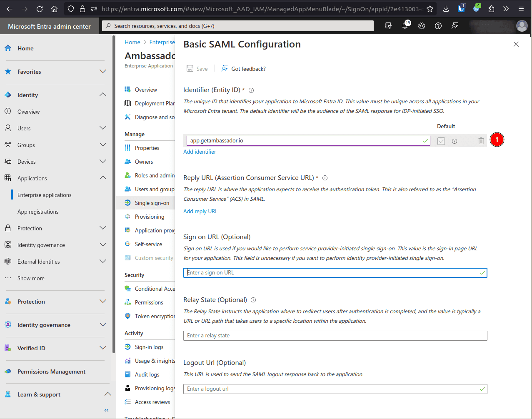Viewport: 532px width, 419px height.
Task: Open Access reviews in the app menu
Action: point(152,402)
